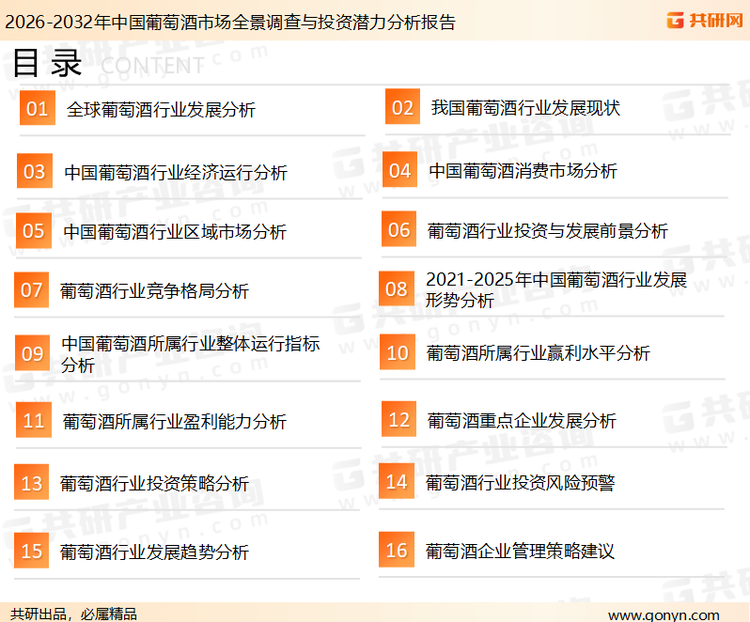Viewport: 750px width, 622px height.
Task: Select chapter title 葡萄酒重点企业发展分析
Action: 521,420
